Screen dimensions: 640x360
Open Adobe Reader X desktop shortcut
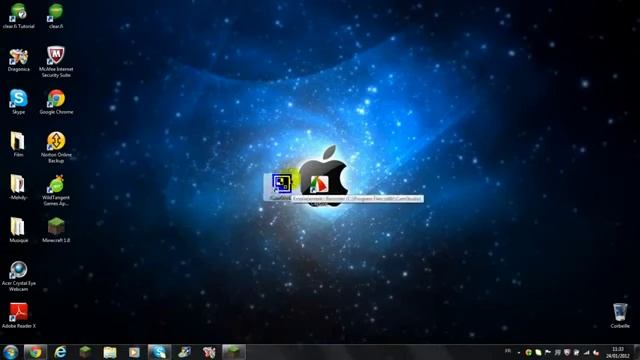click(18, 316)
